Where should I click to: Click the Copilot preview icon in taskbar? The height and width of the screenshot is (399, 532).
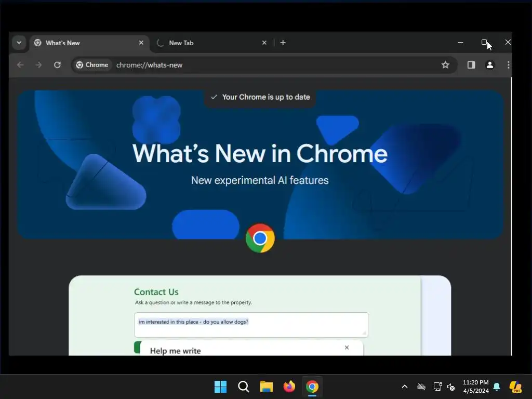[516, 387]
